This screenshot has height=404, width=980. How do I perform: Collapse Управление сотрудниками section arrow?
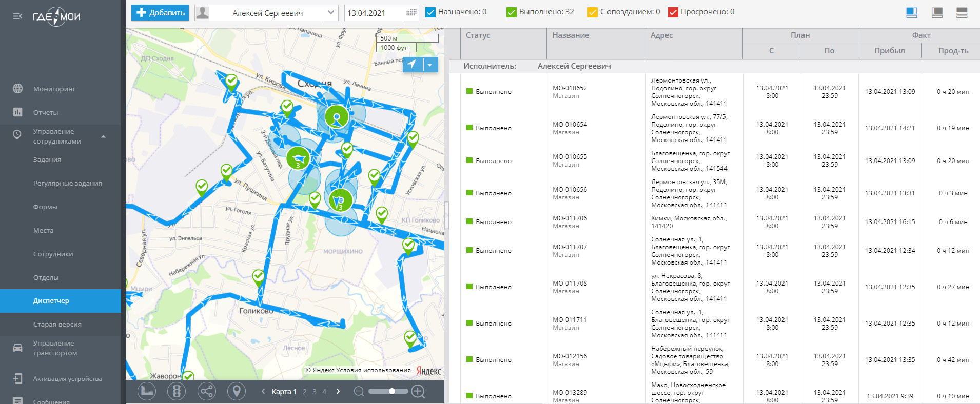coord(104,136)
